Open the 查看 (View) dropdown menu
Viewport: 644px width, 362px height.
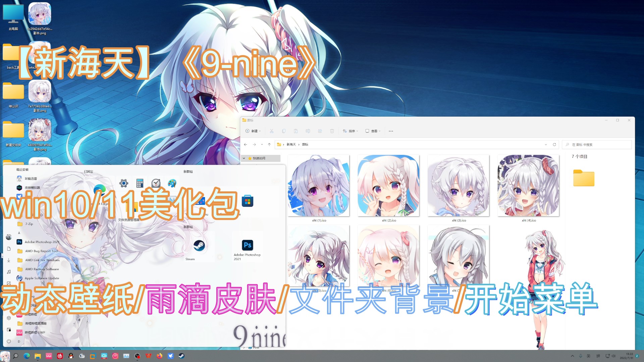[x=373, y=131]
